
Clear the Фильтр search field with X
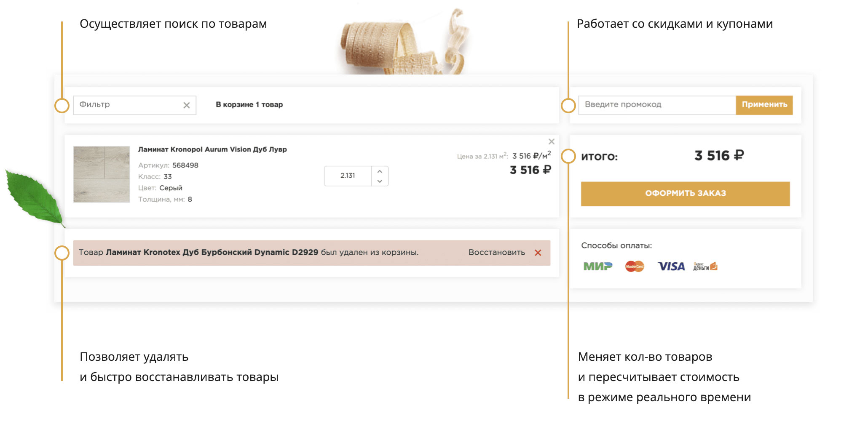click(x=186, y=105)
